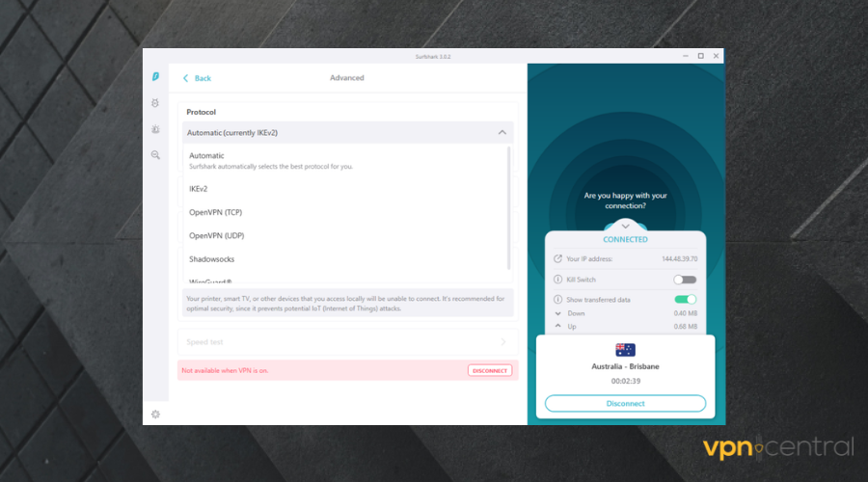The width and height of the screenshot is (868, 482).
Task: Open the CleanWeb bug icon in sidebar
Action: (155, 103)
